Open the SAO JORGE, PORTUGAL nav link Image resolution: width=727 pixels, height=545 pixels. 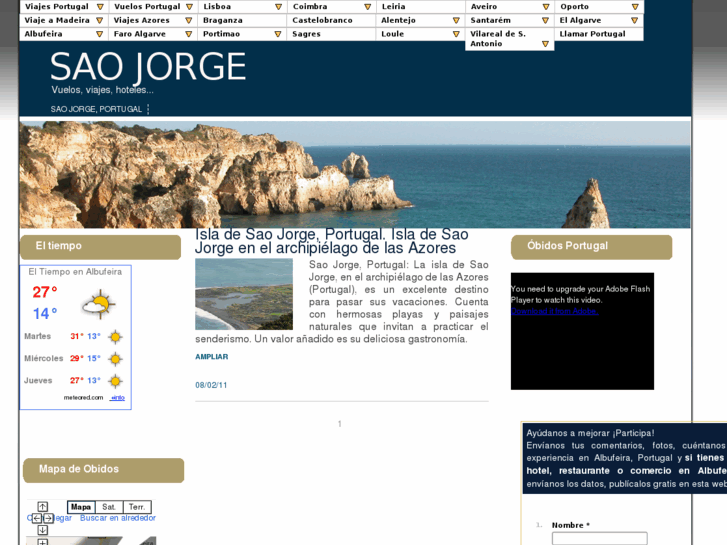coord(96,109)
